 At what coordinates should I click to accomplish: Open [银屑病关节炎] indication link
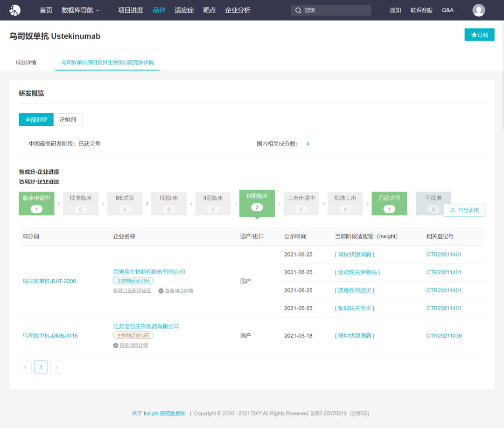(x=355, y=308)
